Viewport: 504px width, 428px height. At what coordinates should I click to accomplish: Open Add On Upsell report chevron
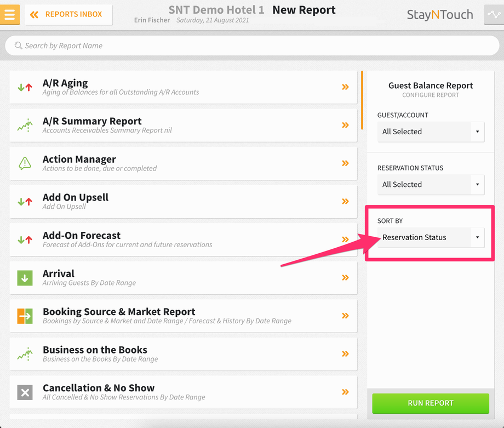click(x=345, y=201)
